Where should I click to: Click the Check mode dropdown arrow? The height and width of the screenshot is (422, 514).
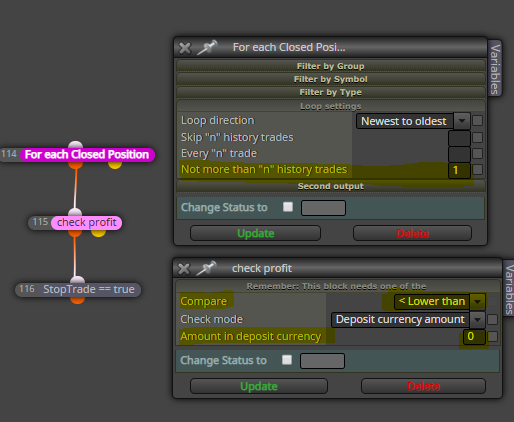click(478, 320)
